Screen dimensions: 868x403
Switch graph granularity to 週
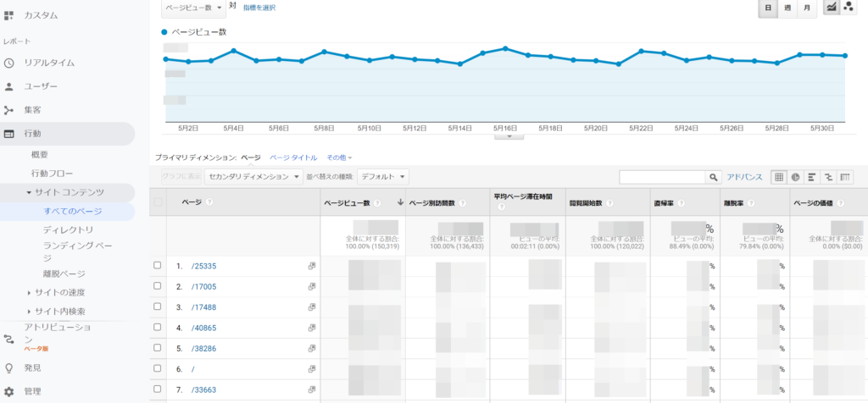[x=787, y=8]
